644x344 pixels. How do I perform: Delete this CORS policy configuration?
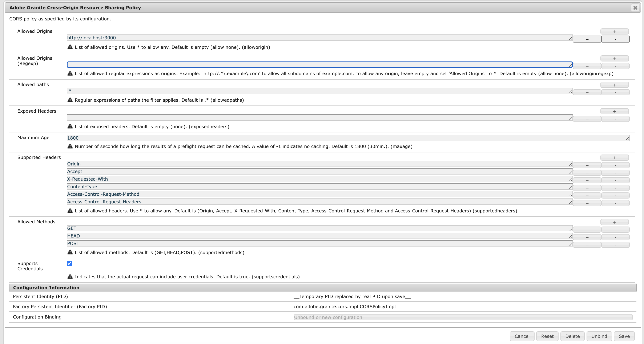tap(572, 336)
